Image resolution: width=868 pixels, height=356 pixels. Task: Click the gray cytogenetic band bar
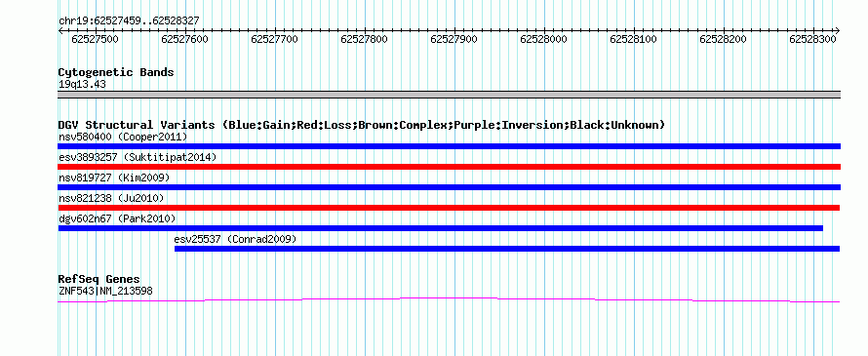pyautogui.click(x=449, y=95)
